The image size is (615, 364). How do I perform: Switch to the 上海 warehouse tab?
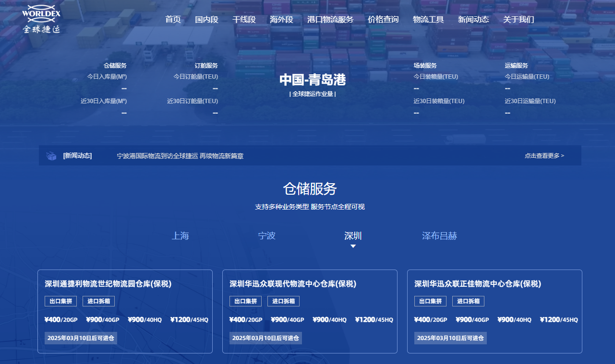pos(181,235)
